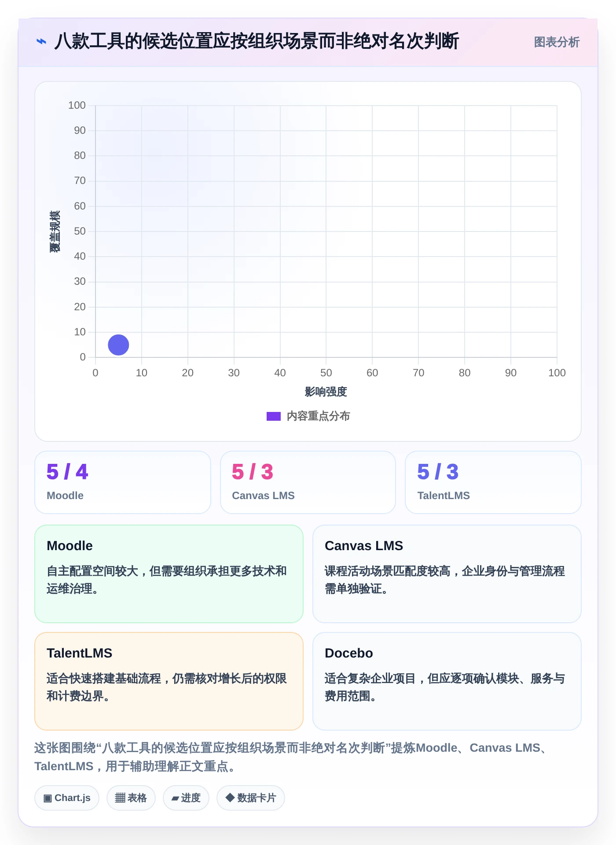This screenshot has width=616, height=845.
Task: Click the parallelogram icon in the 进度 chip
Action: (175, 798)
